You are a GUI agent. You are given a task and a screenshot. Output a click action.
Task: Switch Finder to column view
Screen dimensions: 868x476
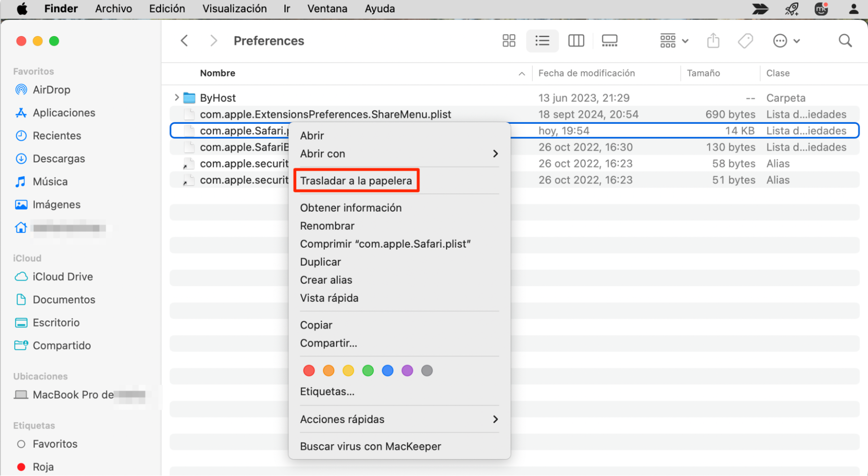click(576, 41)
